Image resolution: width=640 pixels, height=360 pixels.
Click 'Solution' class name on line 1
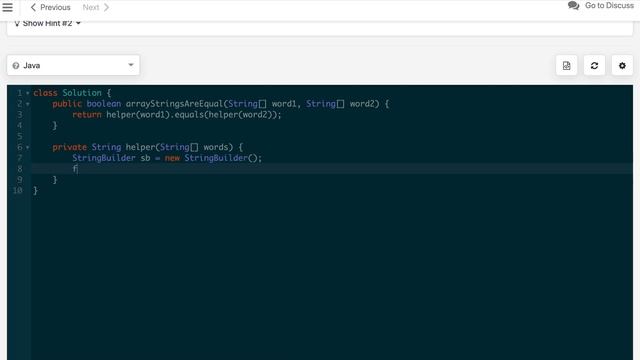pos(82,93)
